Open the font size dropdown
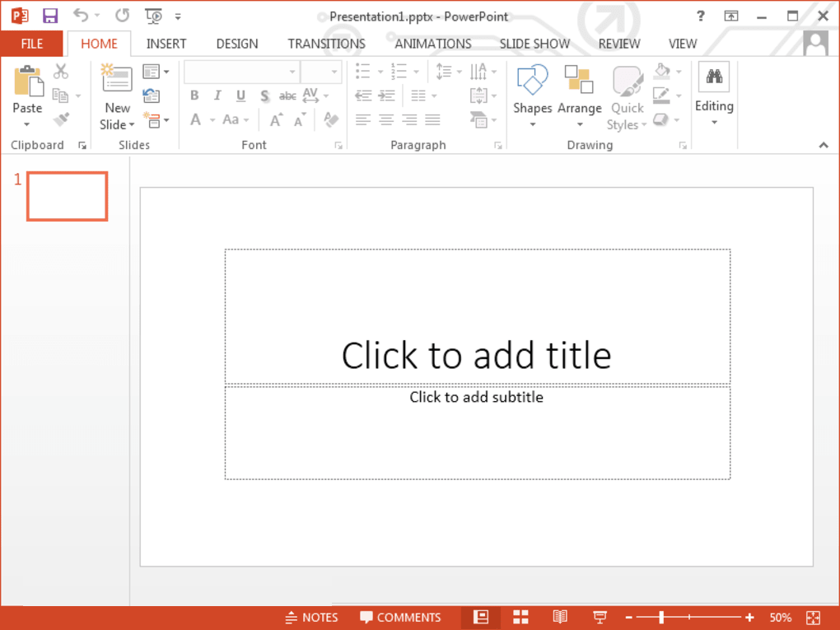Screen dimensions: 840x630 [x=334, y=72]
